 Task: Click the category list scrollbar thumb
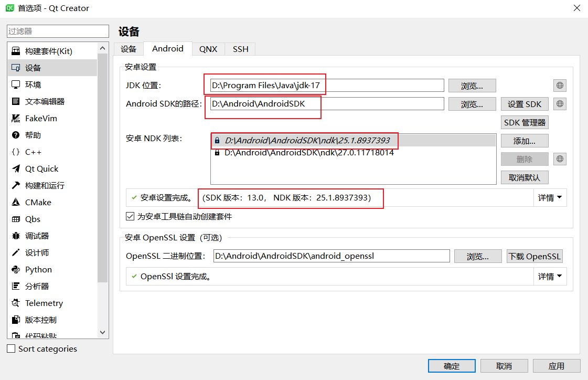click(102, 167)
